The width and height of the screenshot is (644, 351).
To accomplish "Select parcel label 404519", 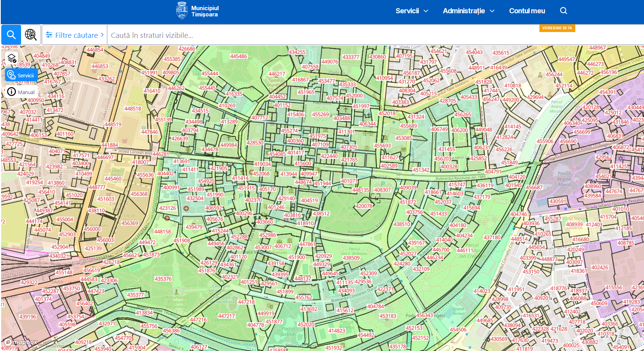I will [310, 200].
